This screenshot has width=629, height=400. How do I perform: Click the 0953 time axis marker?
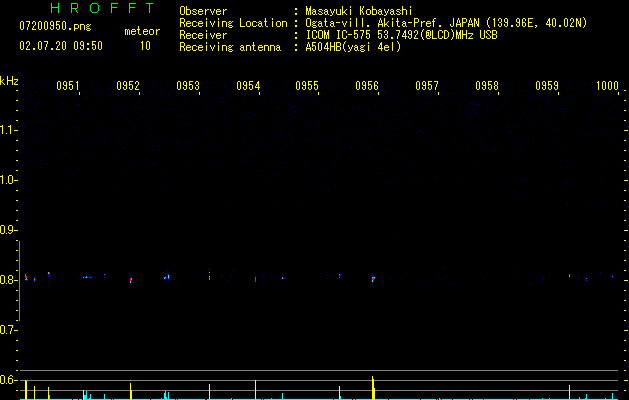188,86
